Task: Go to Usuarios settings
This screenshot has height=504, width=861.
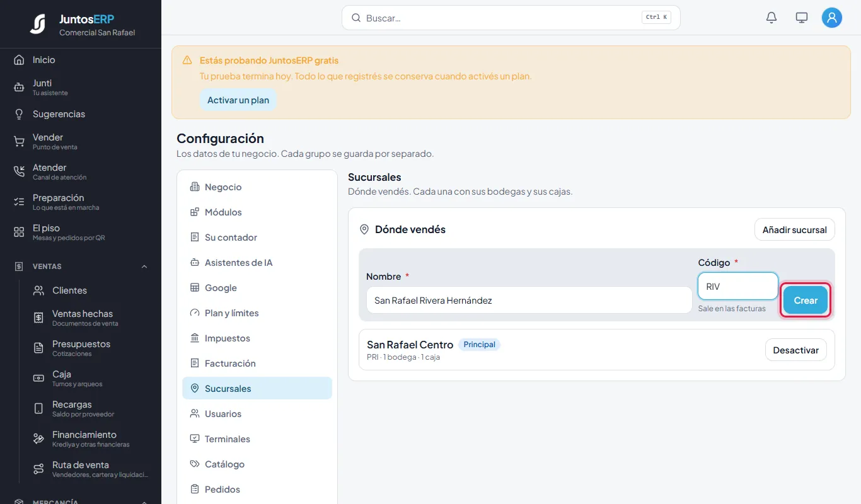Action: pos(257,414)
